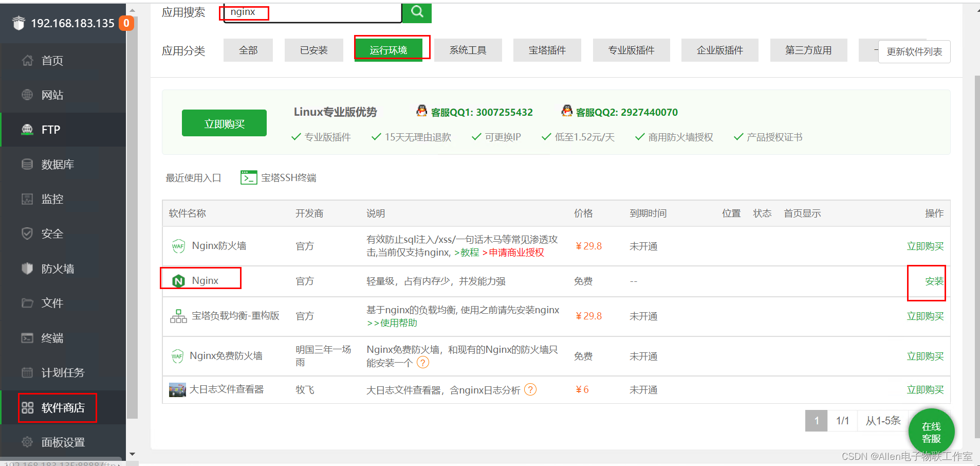Click 立即购买 in the 大日志文件查看器 row

tap(925, 390)
